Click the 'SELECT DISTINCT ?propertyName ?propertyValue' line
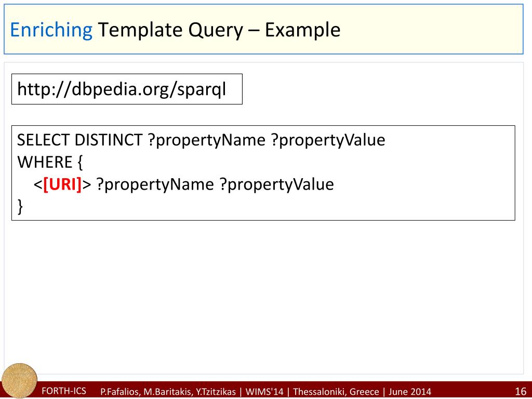 [x=201, y=140]
